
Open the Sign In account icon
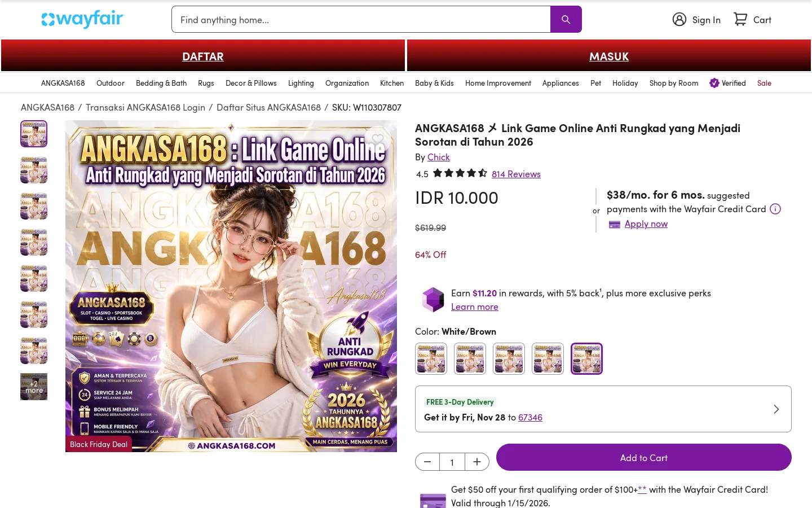[679, 19]
